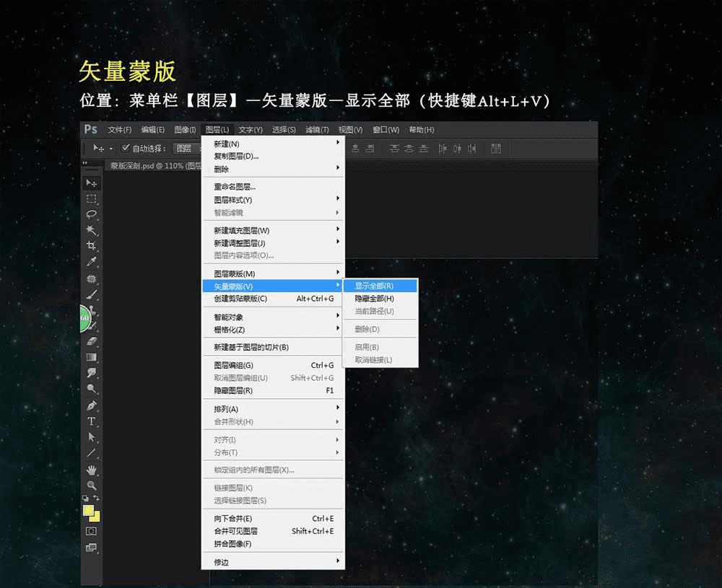Choose 向下合并(E) entry
The height and width of the screenshot is (588, 722).
click(x=273, y=519)
